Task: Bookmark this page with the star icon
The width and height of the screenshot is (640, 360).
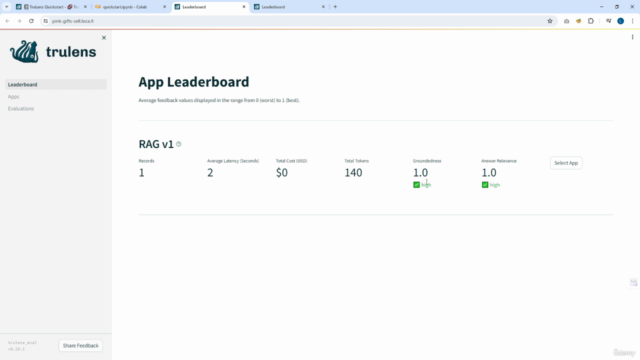Action: (x=550, y=21)
